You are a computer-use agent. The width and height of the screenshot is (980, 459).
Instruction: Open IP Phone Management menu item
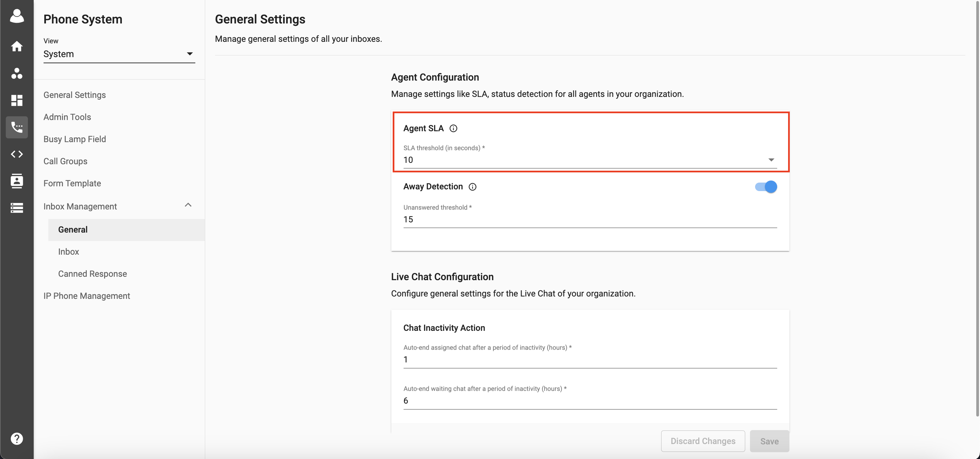(x=86, y=295)
